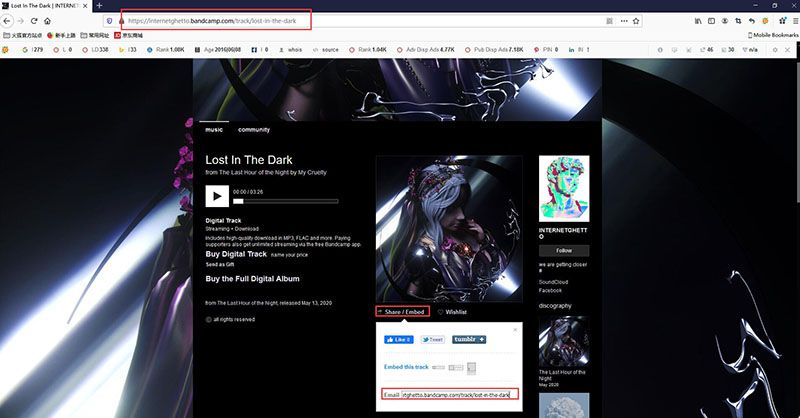Go back with the browser back arrow

pyautogui.click(x=7, y=21)
